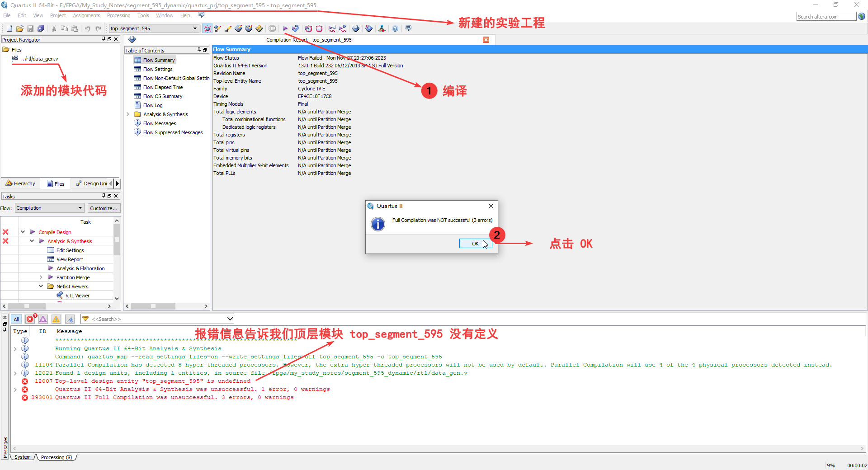Pin the Project Navigator panel
The height and width of the screenshot is (470, 868).
pos(104,39)
